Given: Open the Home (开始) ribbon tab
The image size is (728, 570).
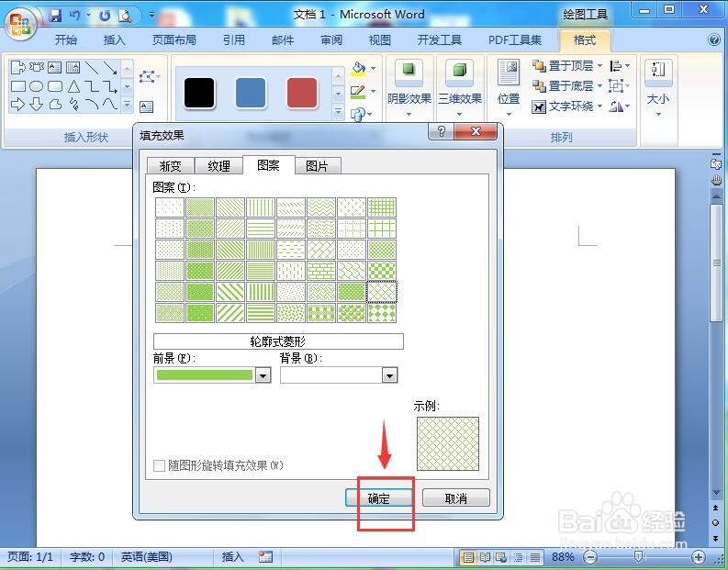Looking at the screenshot, I should coord(66,39).
